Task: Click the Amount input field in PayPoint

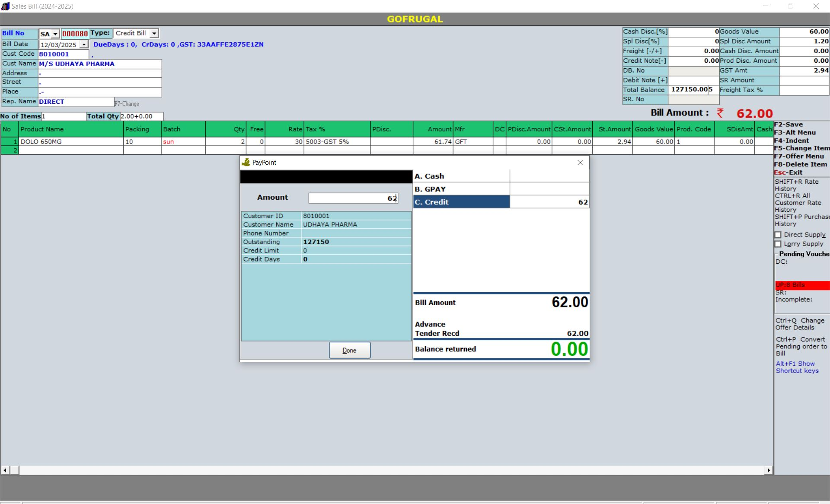Action: click(353, 198)
